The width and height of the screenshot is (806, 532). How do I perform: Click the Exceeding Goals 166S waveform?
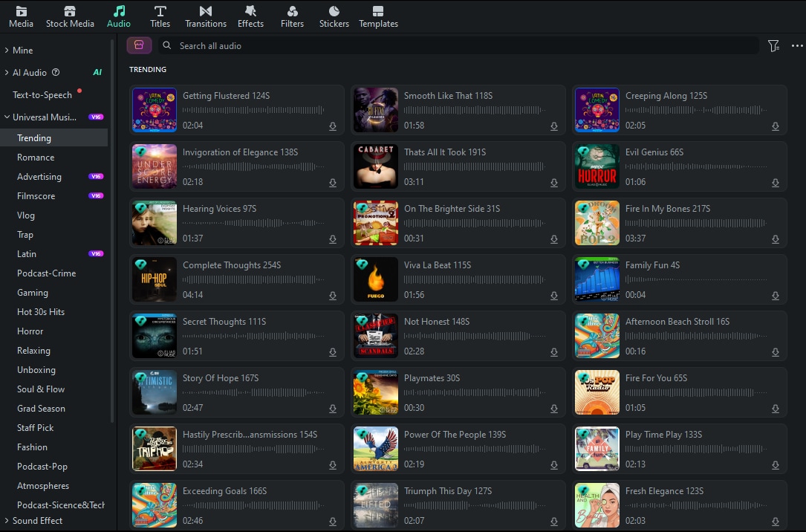pos(253,506)
